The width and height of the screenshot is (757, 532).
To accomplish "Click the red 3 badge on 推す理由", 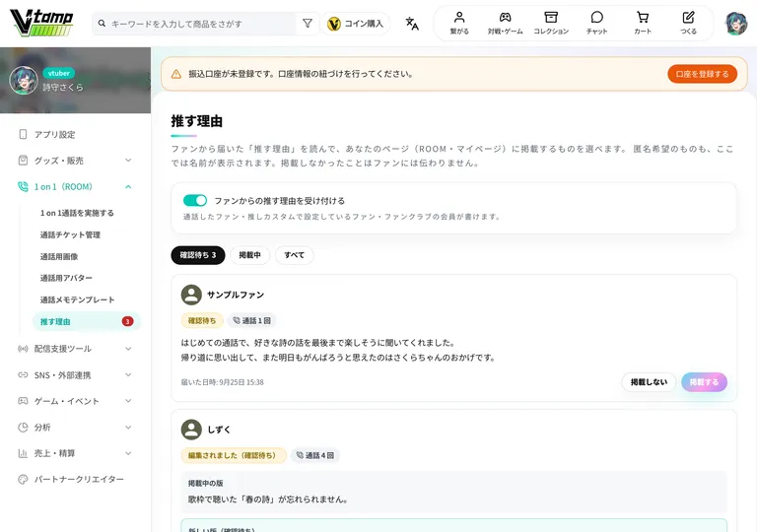I will coord(127,321).
